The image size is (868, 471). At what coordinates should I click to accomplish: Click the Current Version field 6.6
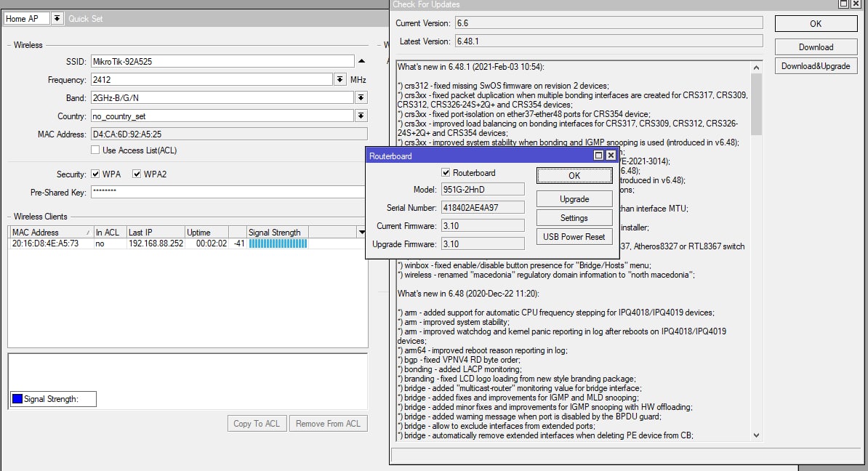point(609,23)
